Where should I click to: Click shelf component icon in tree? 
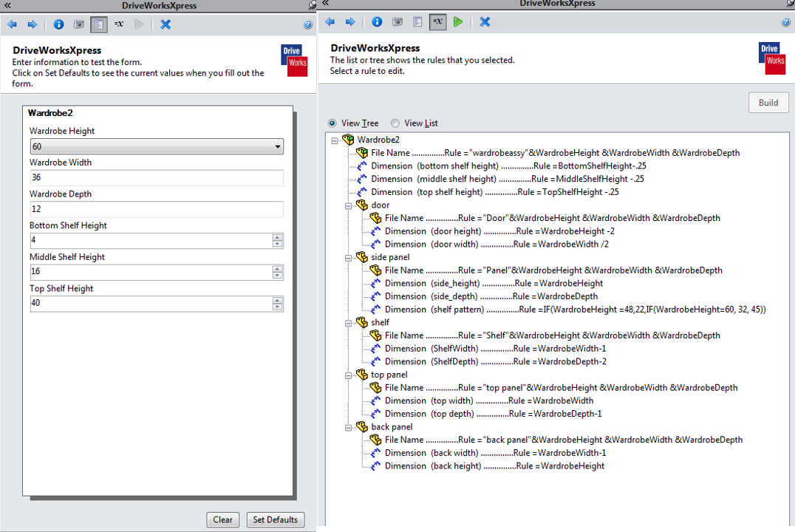point(362,322)
